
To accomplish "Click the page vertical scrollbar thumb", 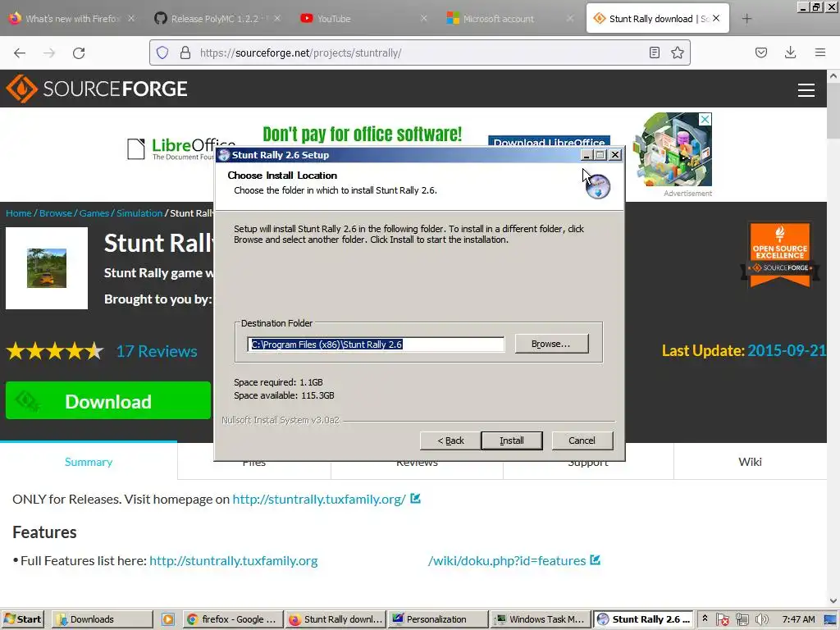I will [833, 112].
